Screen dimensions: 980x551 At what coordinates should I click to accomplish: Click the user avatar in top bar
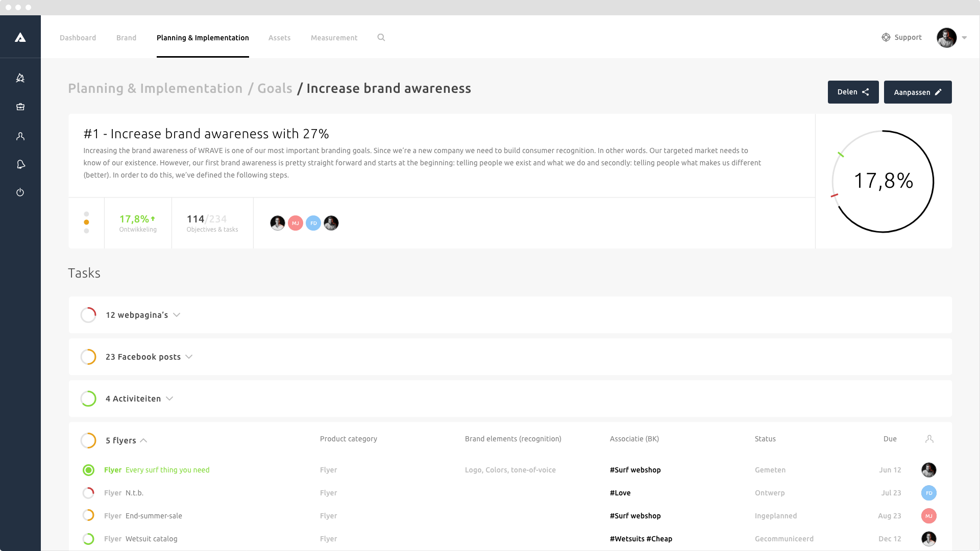946,38
